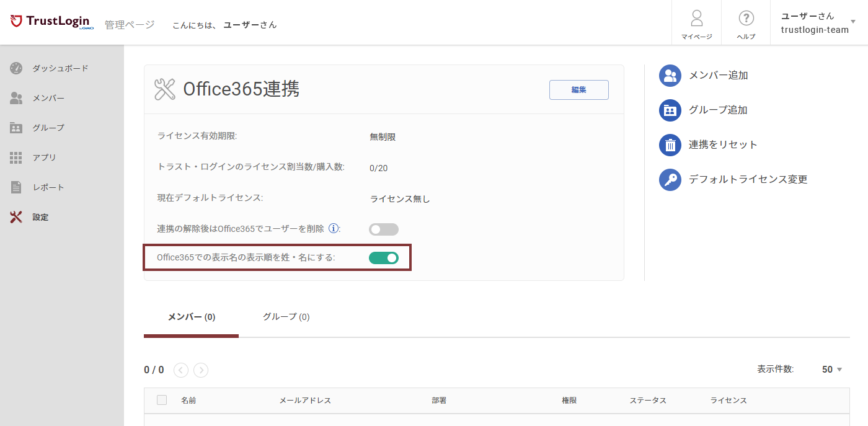Click the 編集 button
868x426 pixels.
click(578, 89)
